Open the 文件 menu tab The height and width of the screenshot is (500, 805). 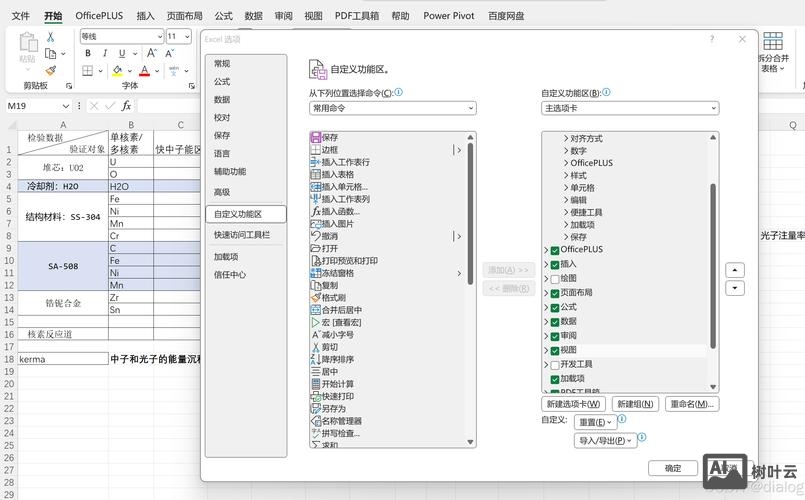[21, 16]
